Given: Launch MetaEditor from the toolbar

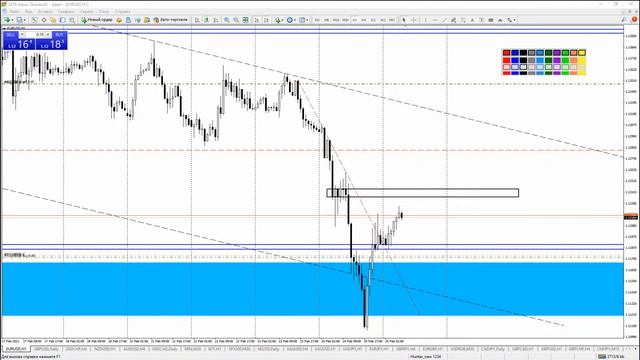Looking at the screenshot, I should [x=119, y=20].
